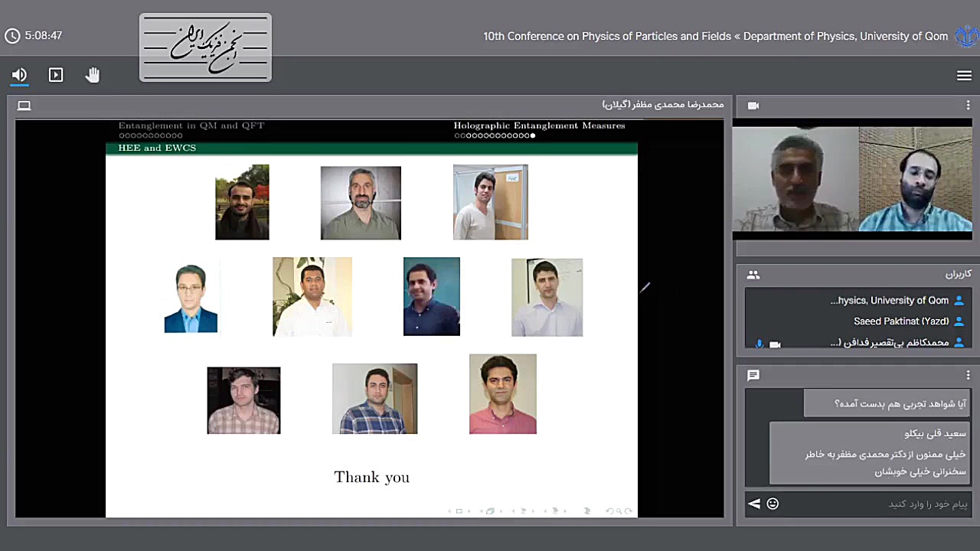Image resolution: width=980 pixels, height=551 pixels.
Task: Click the video pod camera icon
Action: pyautogui.click(x=753, y=106)
